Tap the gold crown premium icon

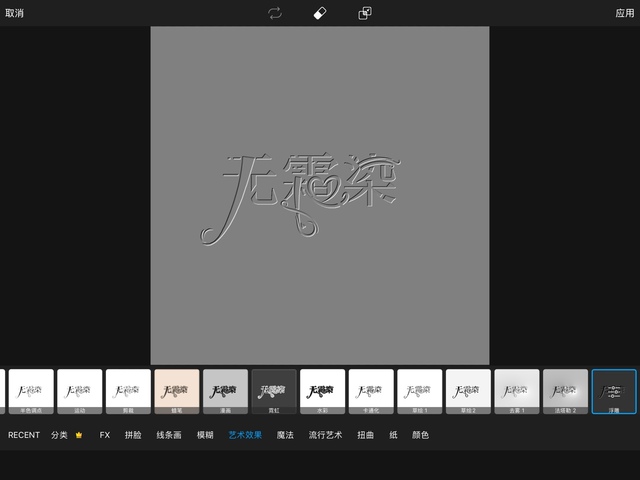(79, 436)
